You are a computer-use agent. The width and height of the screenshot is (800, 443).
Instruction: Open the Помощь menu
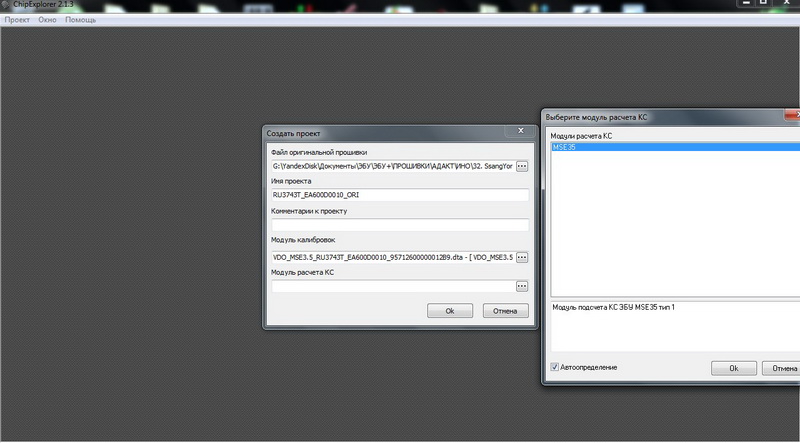[x=80, y=20]
